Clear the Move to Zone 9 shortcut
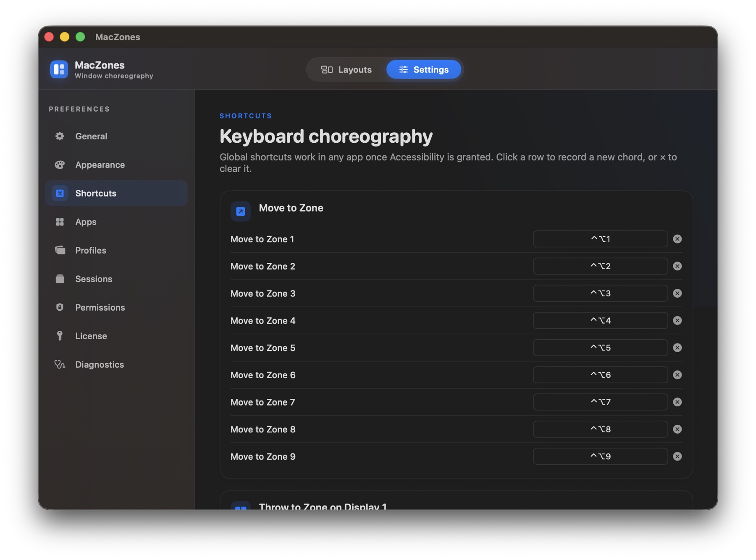The image size is (756, 560). click(677, 456)
